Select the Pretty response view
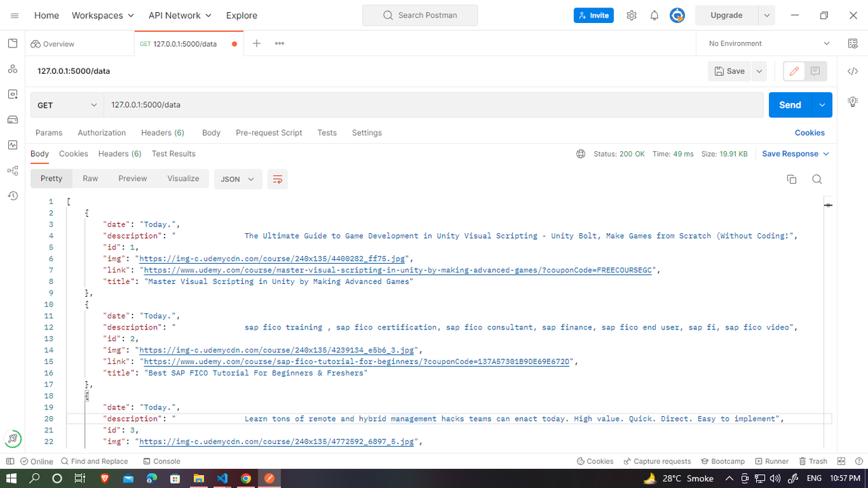 [52, 179]
